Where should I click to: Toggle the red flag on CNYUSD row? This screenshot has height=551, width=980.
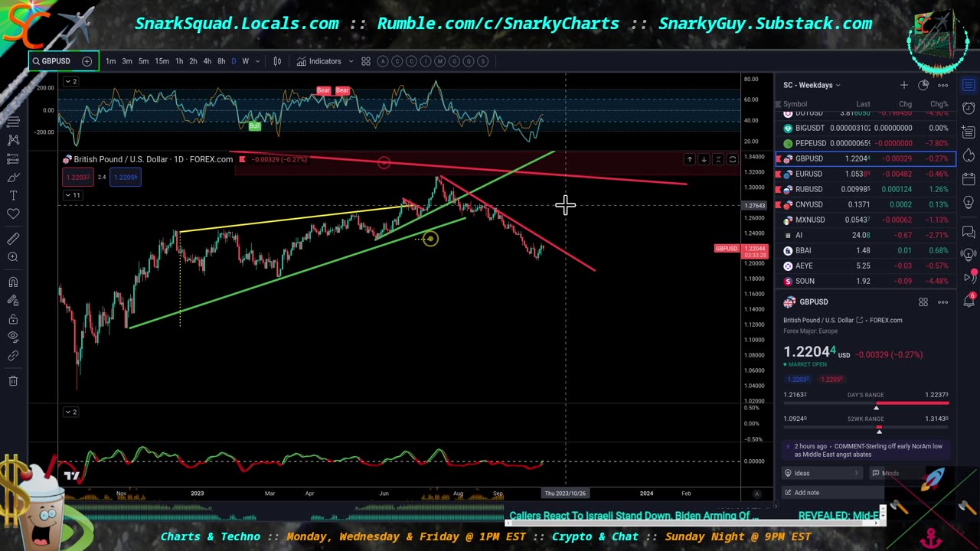tap(779, 204)
